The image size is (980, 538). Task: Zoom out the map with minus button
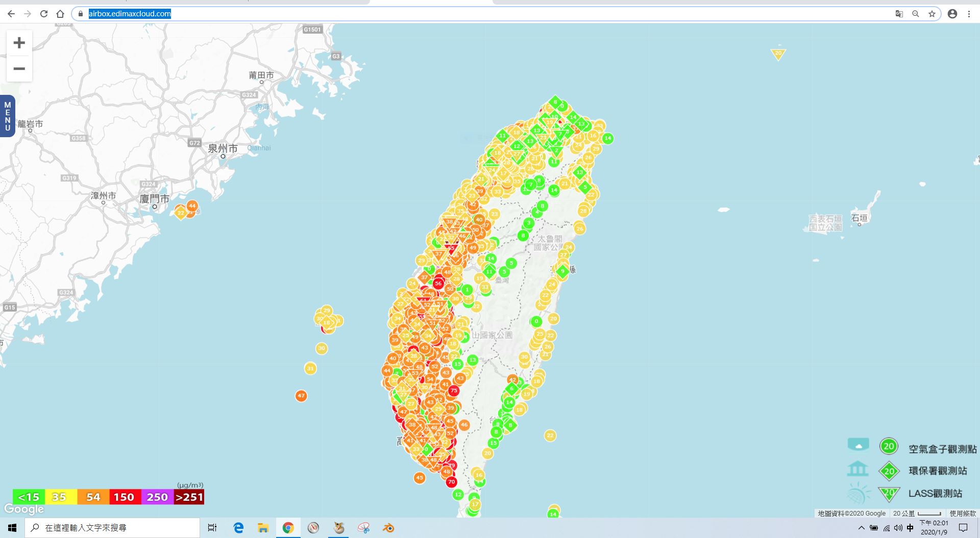click(19, 69)
